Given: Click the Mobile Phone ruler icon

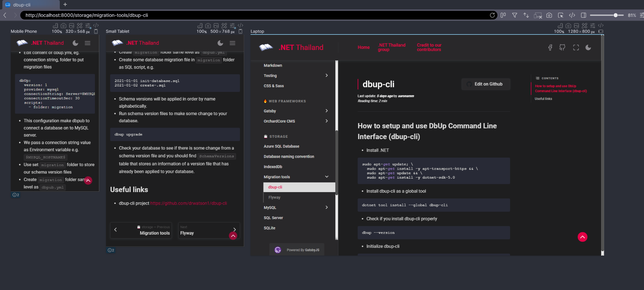Looking at the screenshot, I should (55, 26).
